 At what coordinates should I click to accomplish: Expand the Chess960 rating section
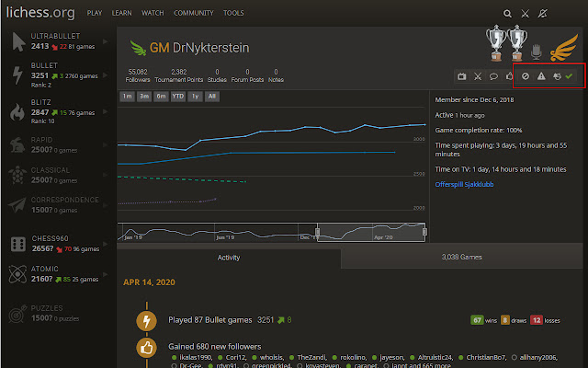(55, 242)
